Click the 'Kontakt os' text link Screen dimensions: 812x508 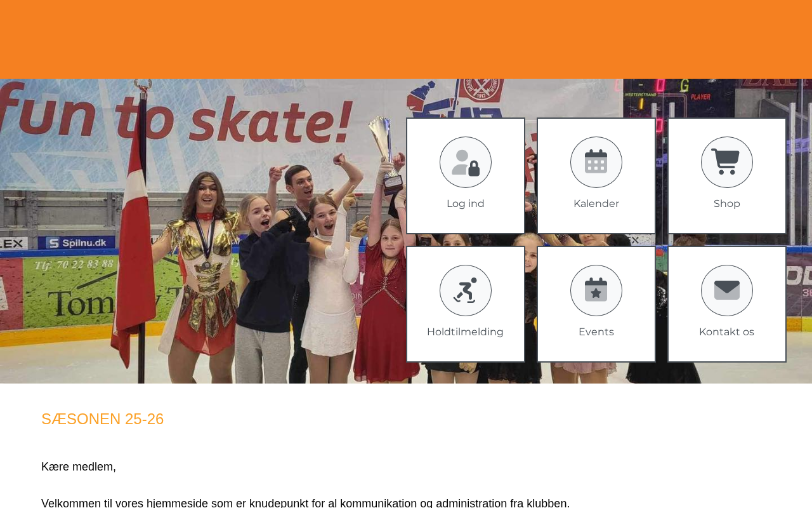point(727,332)
